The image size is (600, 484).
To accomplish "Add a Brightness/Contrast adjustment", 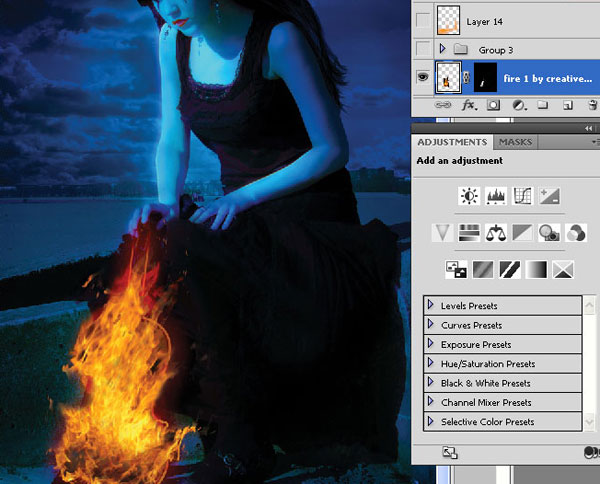I will point(469,196).
